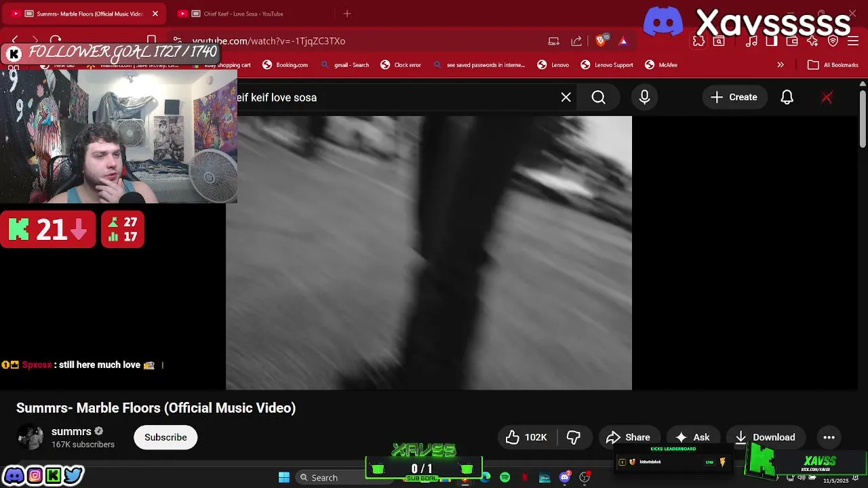Open the Clock error bookmark
This screenshot has height=488, width=868.
tap(401, 65)
